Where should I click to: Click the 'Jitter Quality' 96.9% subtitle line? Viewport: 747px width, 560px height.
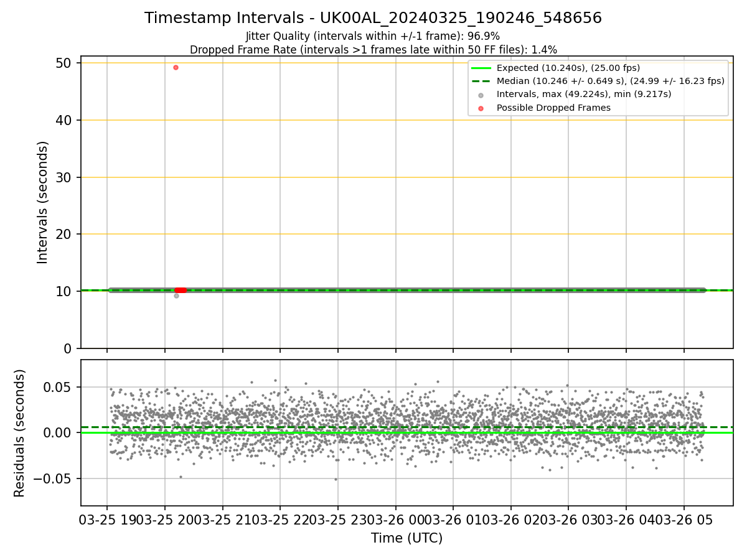[373, 36]
